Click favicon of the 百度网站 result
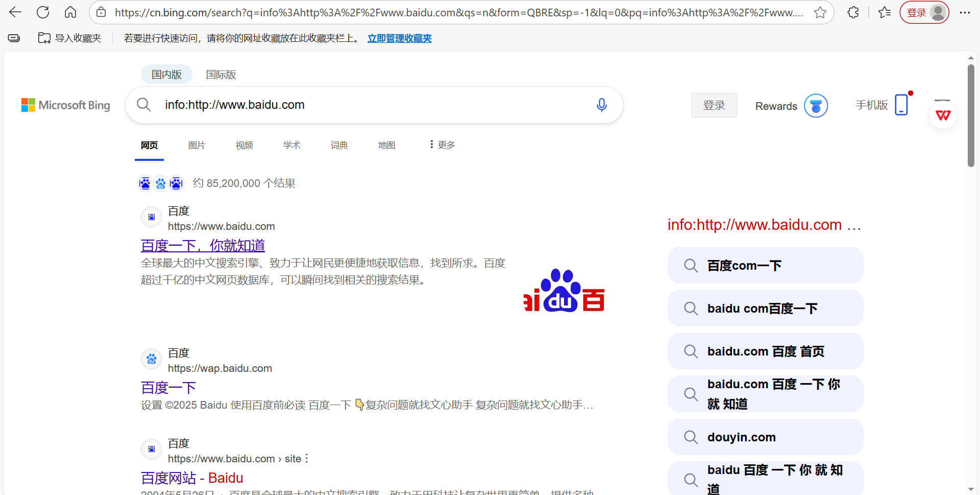980x495 pixels. tap(152, 449)
